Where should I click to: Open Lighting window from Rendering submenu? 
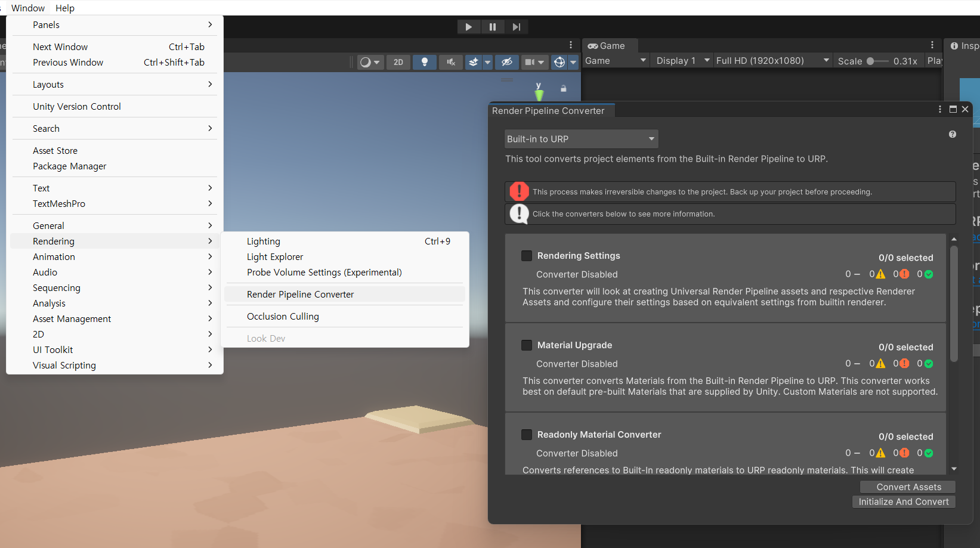point(345,242)
